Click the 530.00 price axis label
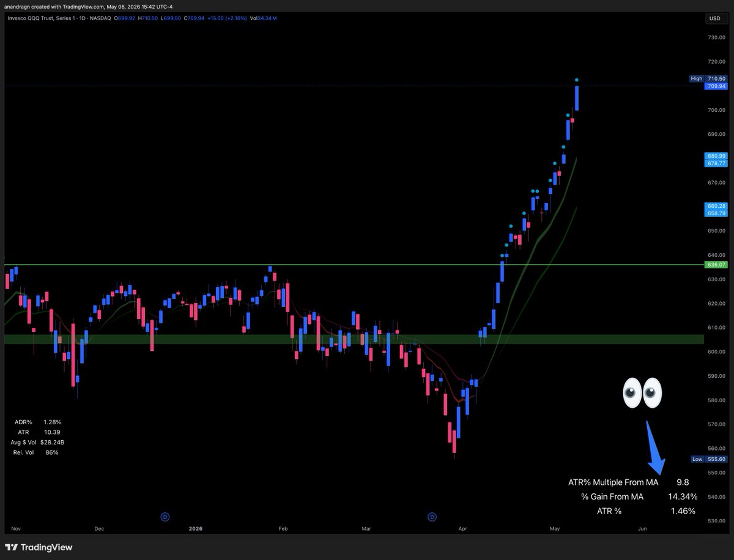 [716, 521]
